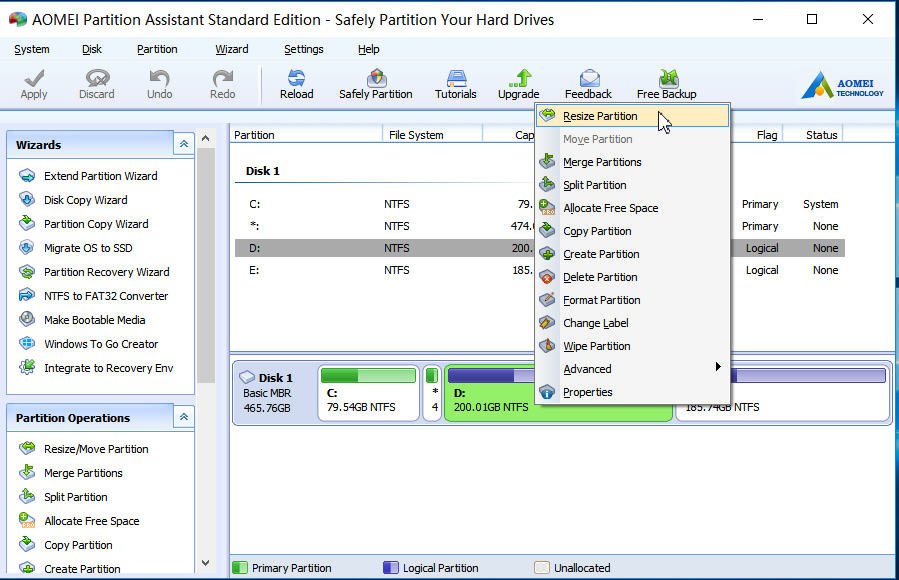Image resolution: width=899 pixels, height=580 pixels.
Task: Select the D: 200.01GB NTFS disk block
Action: click(x=490, y=393)
